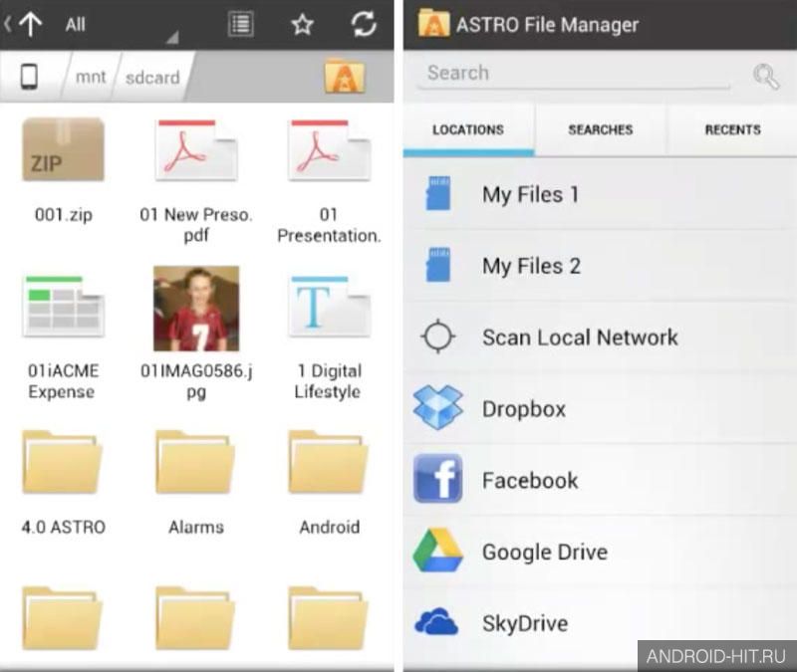Select the '001.zip' file name

64,215
